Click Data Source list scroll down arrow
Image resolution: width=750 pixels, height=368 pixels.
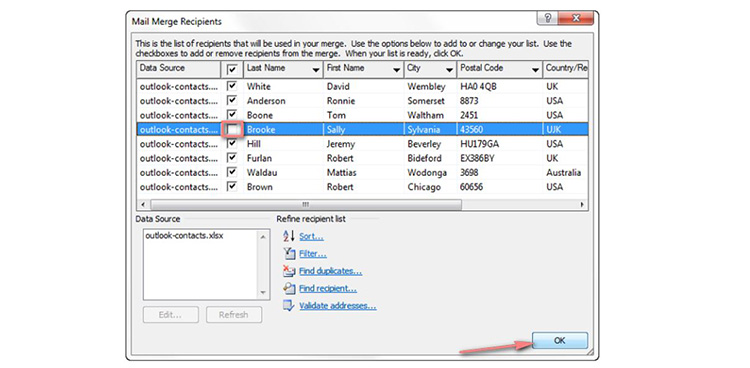(263, 292)
